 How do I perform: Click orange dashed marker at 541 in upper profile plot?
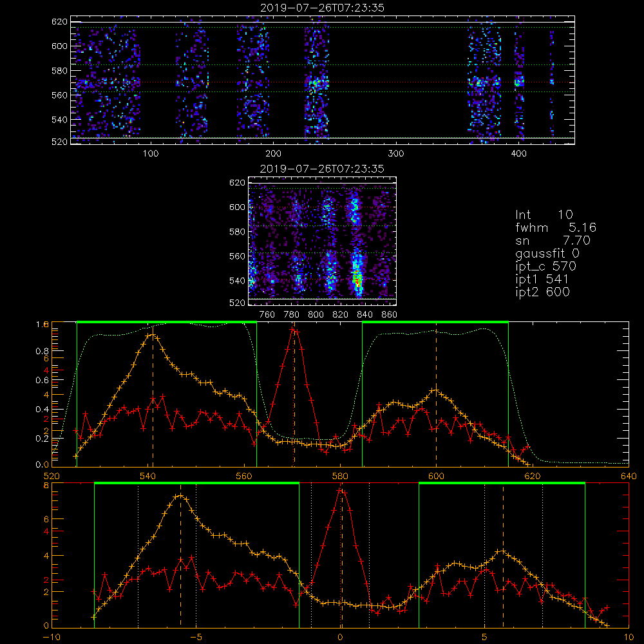pyautogui.click(x=153, y=396)
